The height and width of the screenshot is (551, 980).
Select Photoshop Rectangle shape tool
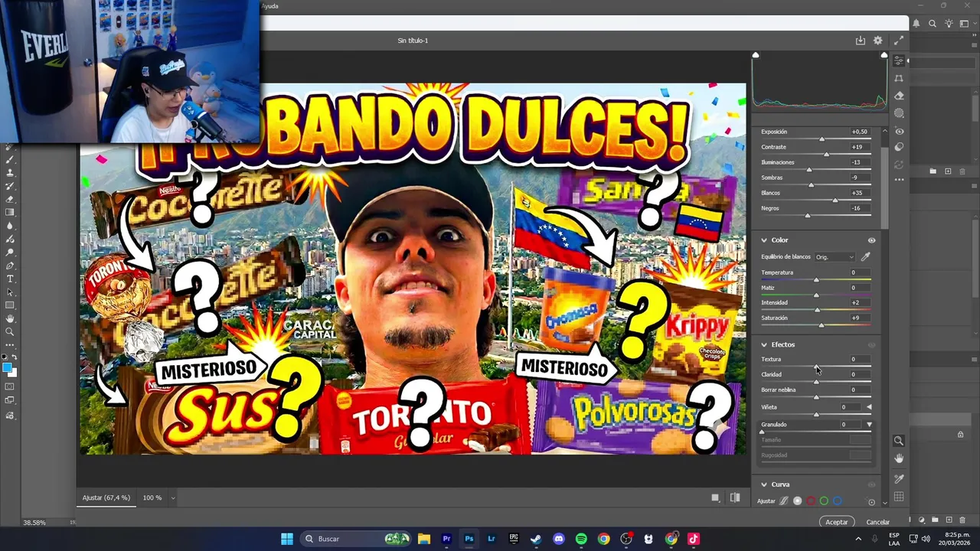(x=10, y=305)
